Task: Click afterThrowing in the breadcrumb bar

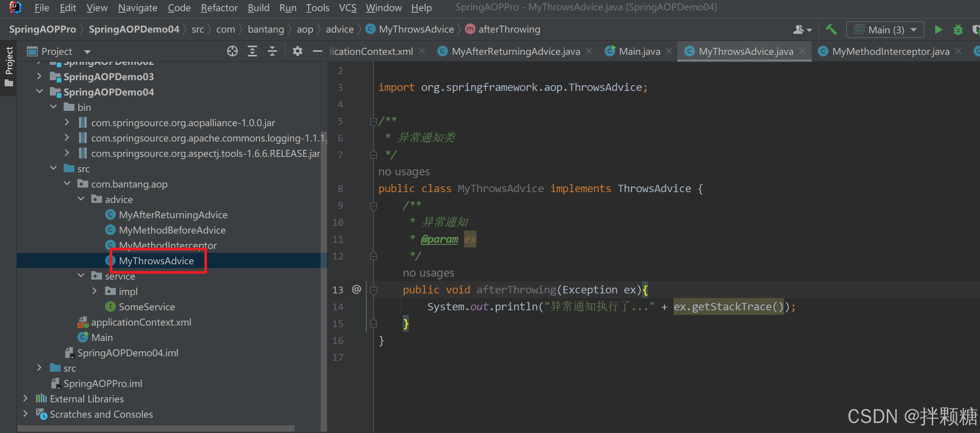Action: point(509,30)
